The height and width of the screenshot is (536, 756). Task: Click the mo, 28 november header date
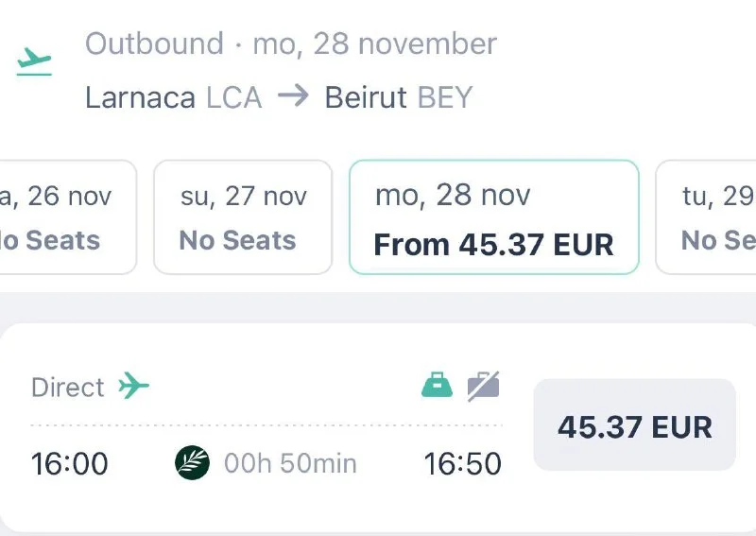374,43
